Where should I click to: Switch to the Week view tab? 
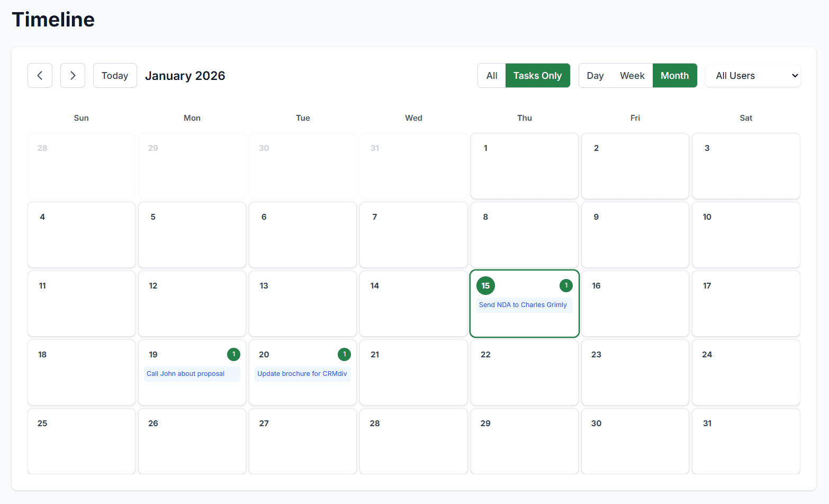(x=632, y=75)
